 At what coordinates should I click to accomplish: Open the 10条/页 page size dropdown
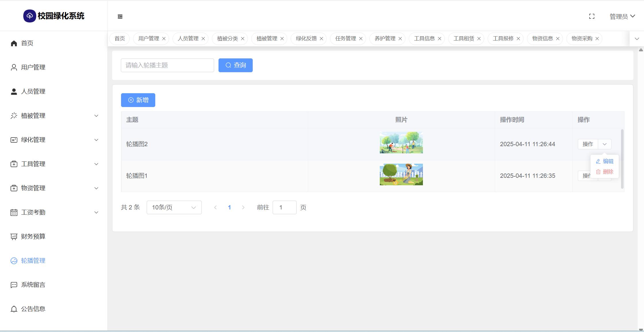(x=174, y=207)
